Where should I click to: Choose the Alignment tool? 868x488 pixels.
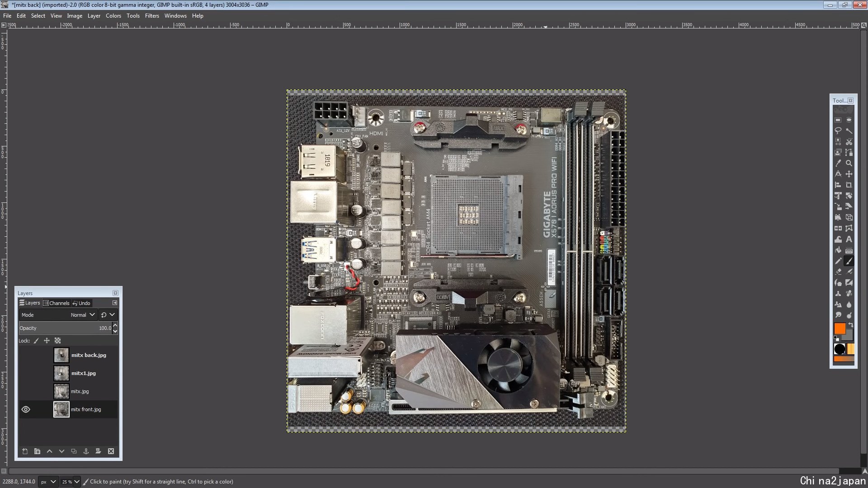[x=838, y=185]
